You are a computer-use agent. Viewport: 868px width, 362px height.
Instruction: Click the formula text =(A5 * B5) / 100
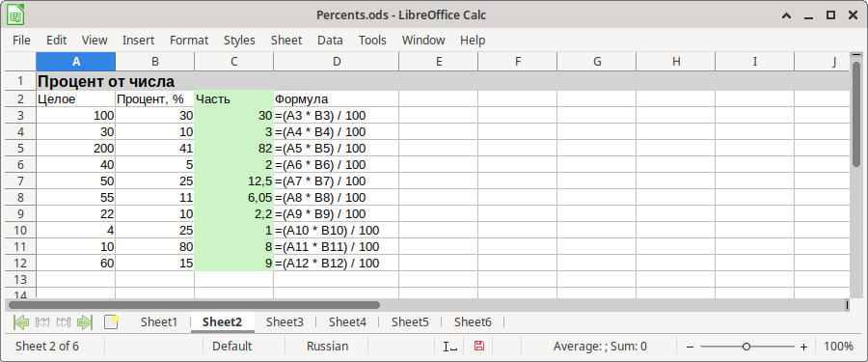tap(320, 148)
